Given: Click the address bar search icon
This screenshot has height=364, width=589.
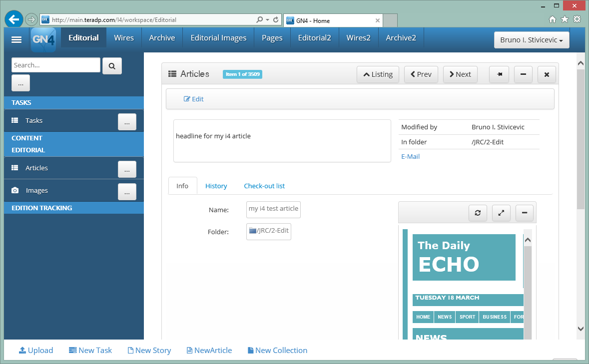Looking at the screenshot, I should [260, 19].
